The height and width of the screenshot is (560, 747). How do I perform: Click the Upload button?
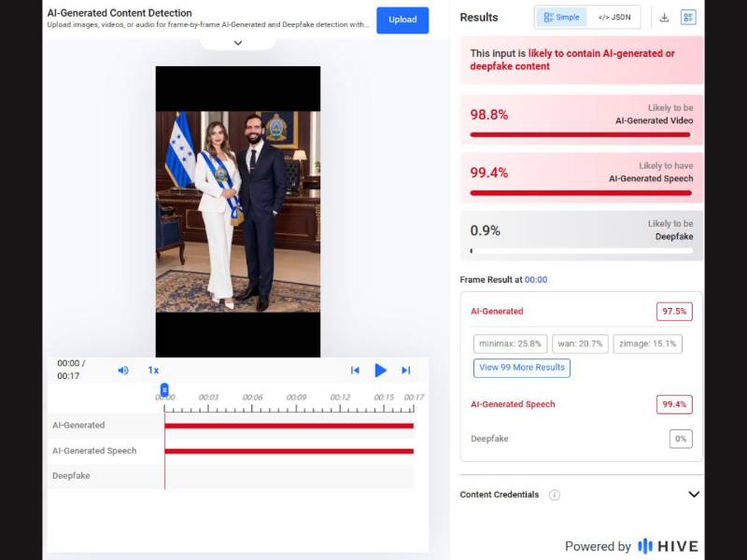[402, 20]
